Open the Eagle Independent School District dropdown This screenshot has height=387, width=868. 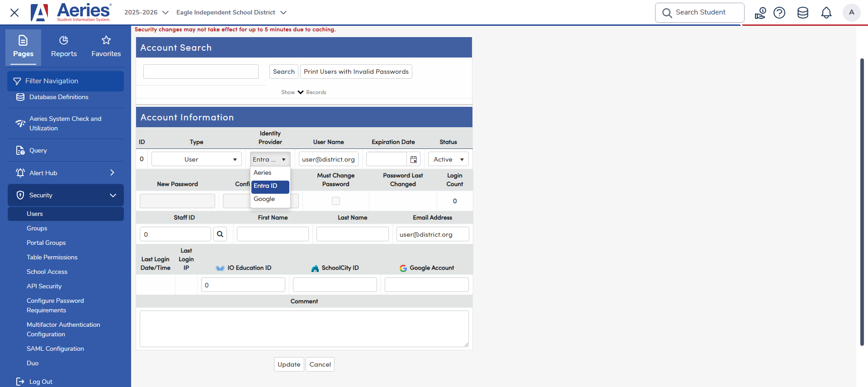(x=231, y=12)
